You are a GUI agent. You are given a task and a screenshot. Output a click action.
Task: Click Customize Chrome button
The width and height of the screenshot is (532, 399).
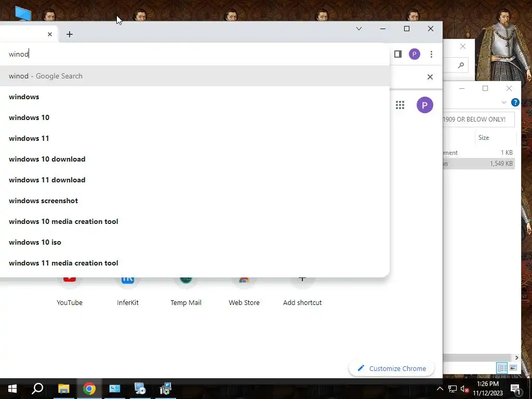[392, 368]
